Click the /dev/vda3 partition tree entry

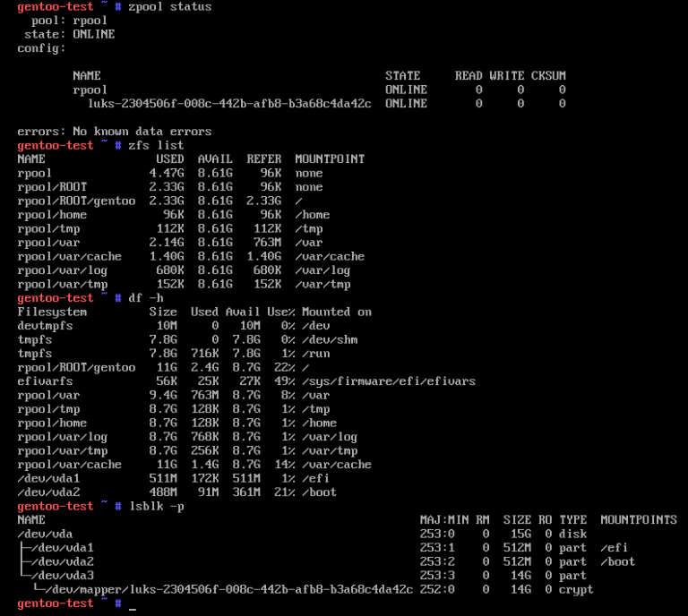coord(63,576)
